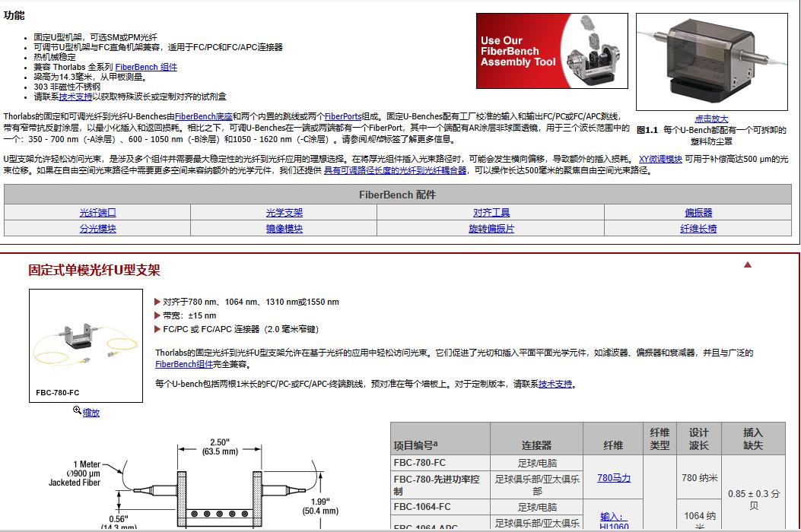
Task: Click the 图1.1 figure caption
Action: [x=711, y=135]
